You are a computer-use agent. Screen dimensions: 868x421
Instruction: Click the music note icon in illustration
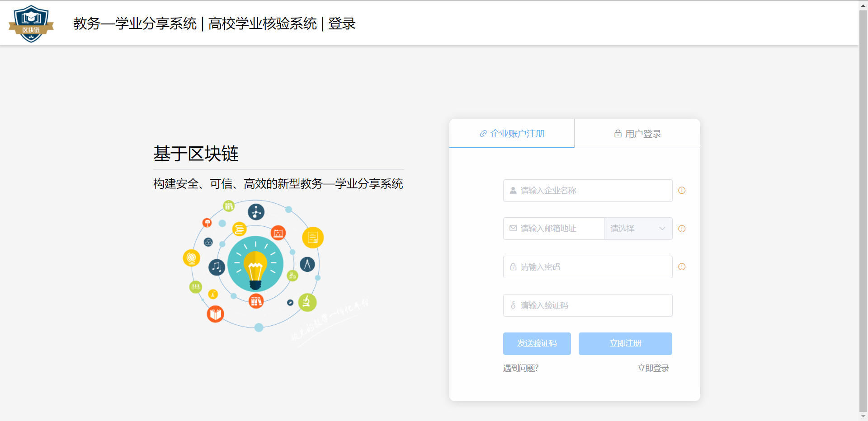tap(217, 267)
